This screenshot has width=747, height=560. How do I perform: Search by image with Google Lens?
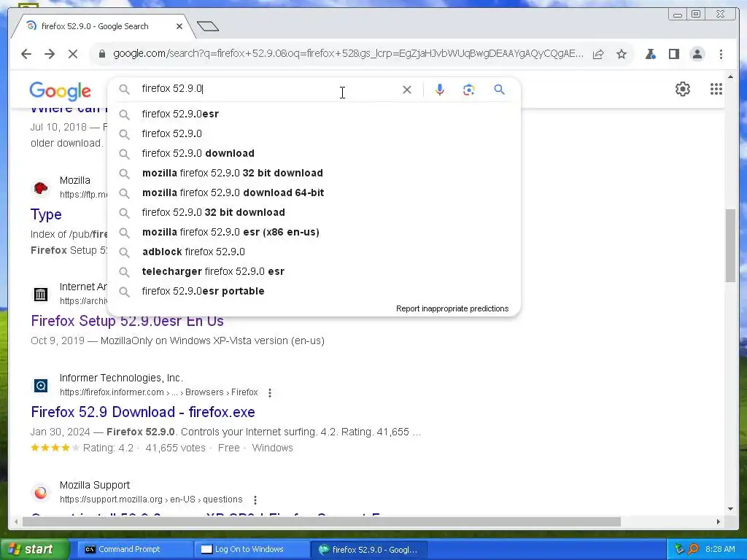click(469, 90)
